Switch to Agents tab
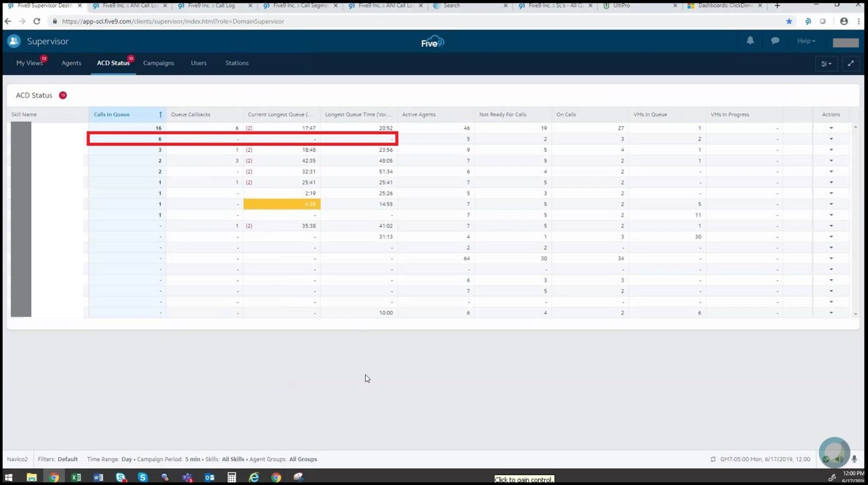868x485 pixels. [71, 63]
